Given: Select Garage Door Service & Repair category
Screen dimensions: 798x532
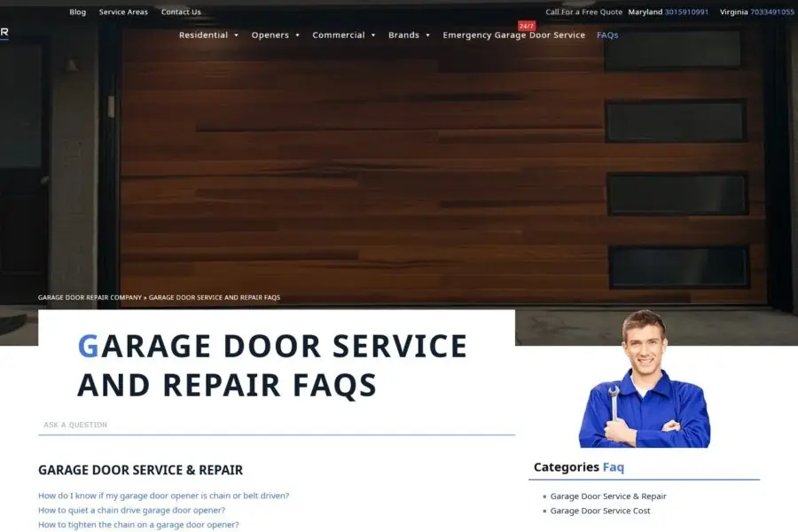Looking at the screenshot, I should pos(608,497).
